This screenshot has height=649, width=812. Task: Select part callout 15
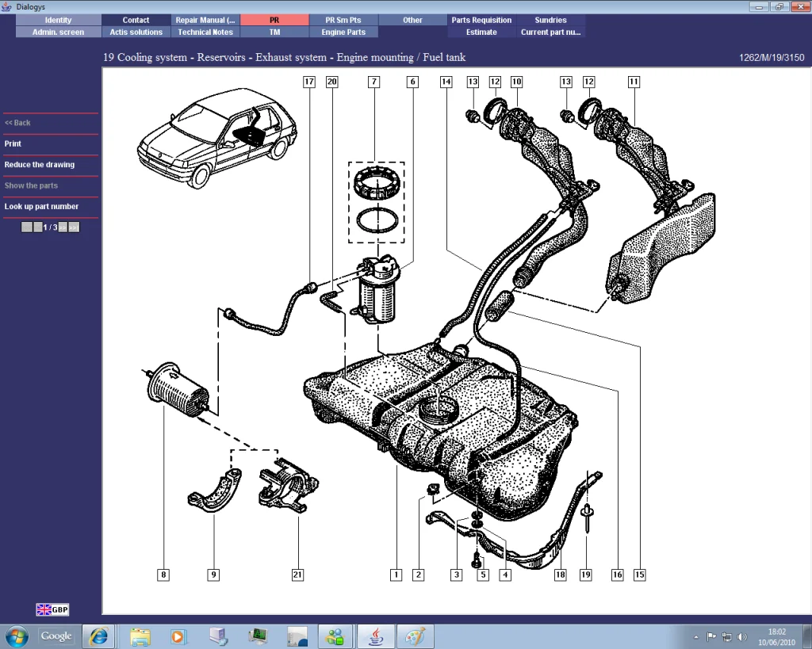640,575
